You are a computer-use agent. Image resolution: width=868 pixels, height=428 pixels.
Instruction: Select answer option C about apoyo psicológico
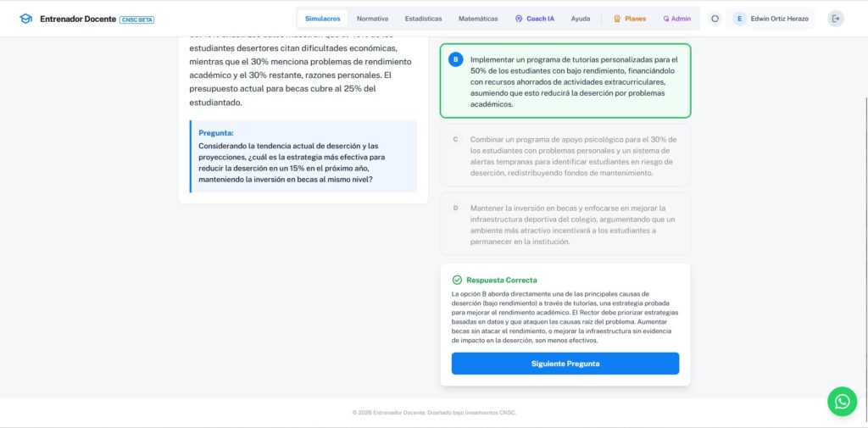pos(565,156)
